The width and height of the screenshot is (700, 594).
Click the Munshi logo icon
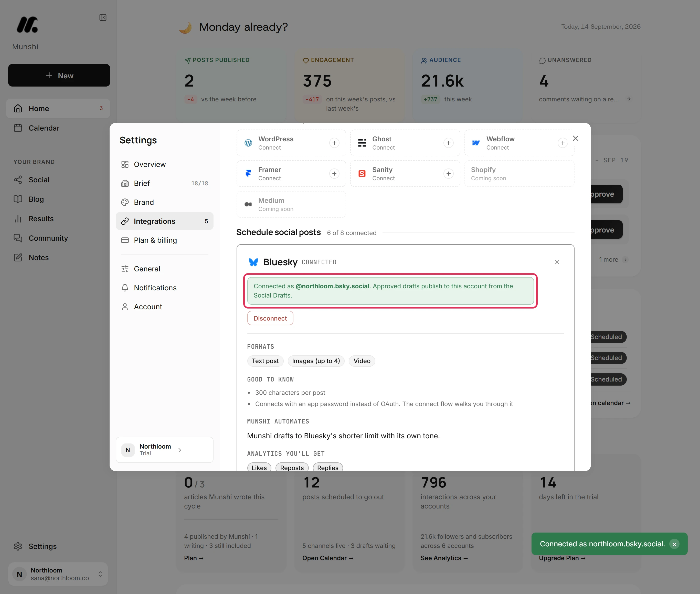click(27, 25)
